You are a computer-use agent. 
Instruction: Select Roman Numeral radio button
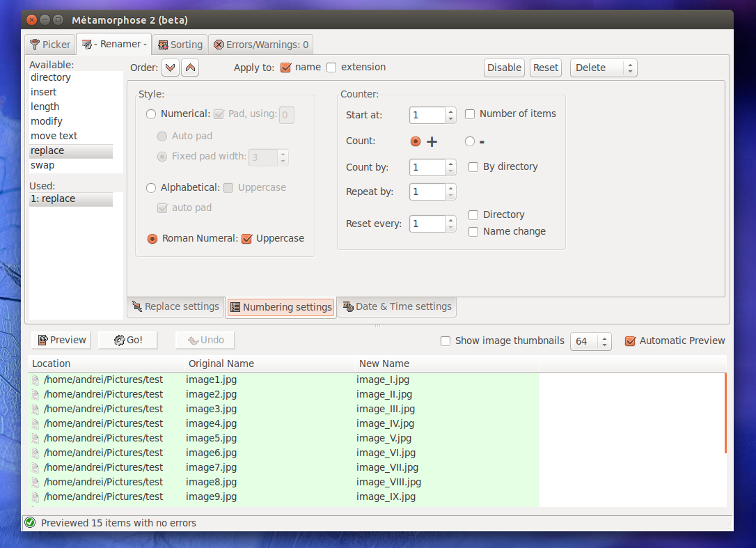pos(152,239)
